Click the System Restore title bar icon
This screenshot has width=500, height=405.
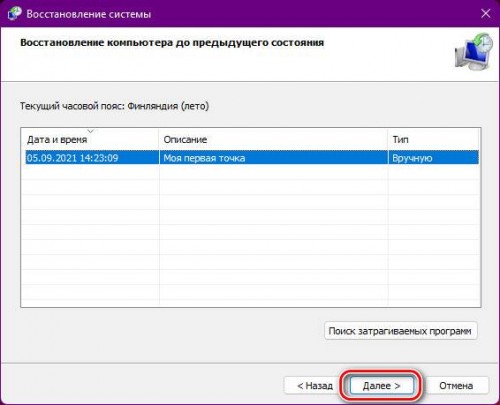click(x=15, y=14)
